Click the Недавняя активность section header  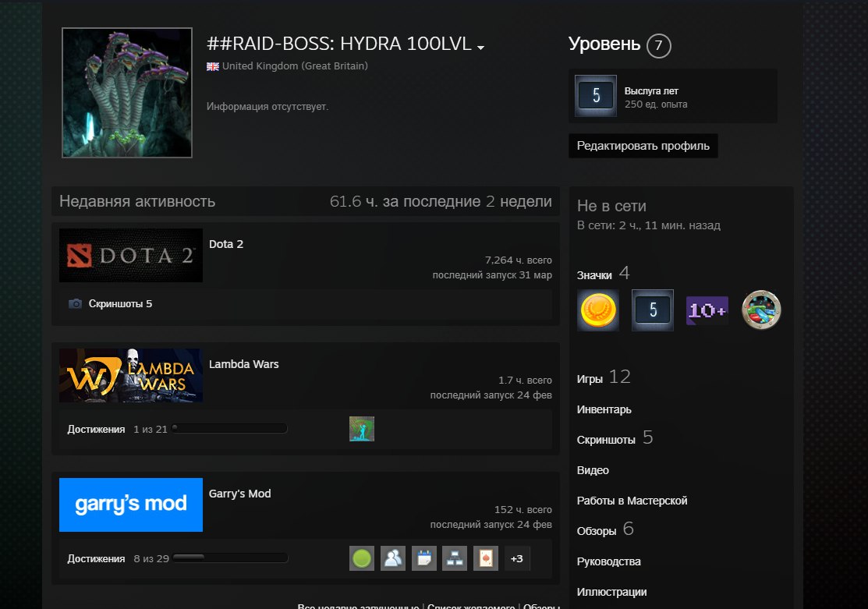tap(137, 201)
